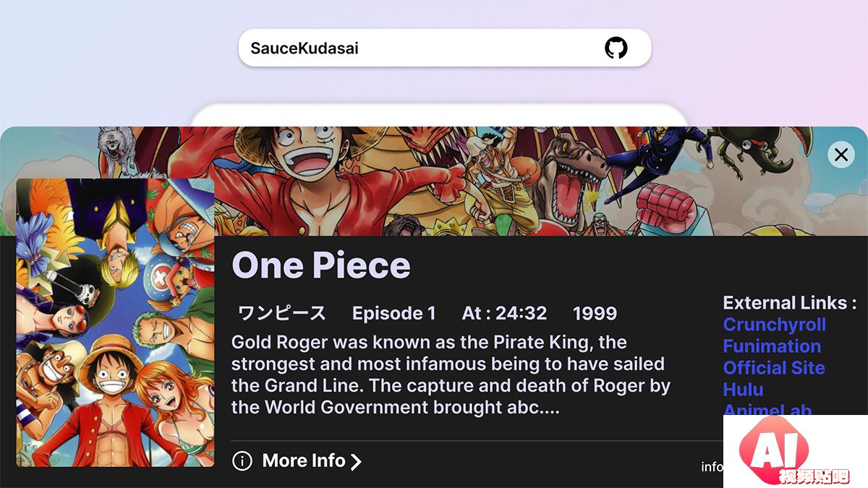
Task: Follow the AnimeLab link
Action: pyautogui.click(x=767, y=409)
